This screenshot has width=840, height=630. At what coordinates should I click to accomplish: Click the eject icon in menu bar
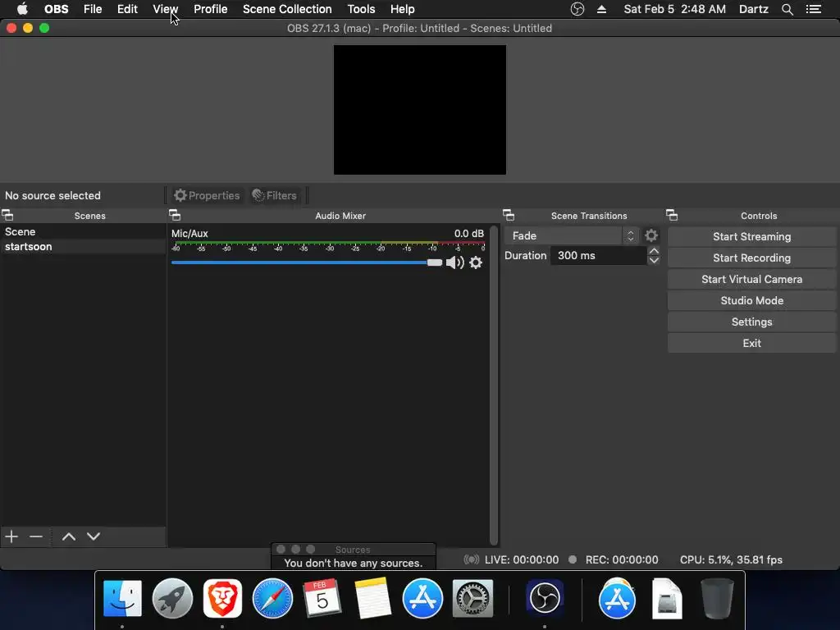601,9
